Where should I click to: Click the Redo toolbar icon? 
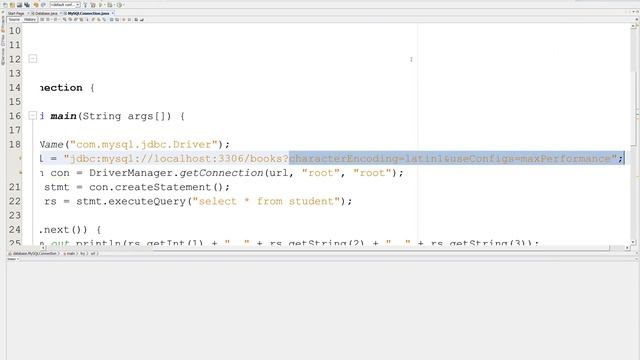pyautogui.click(x=44, y=5)
